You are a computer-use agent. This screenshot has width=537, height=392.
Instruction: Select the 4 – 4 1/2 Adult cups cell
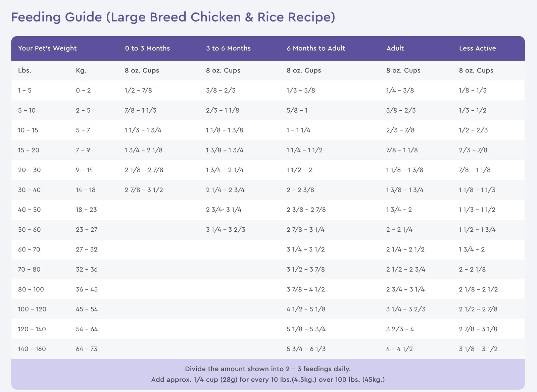(399, 349)
